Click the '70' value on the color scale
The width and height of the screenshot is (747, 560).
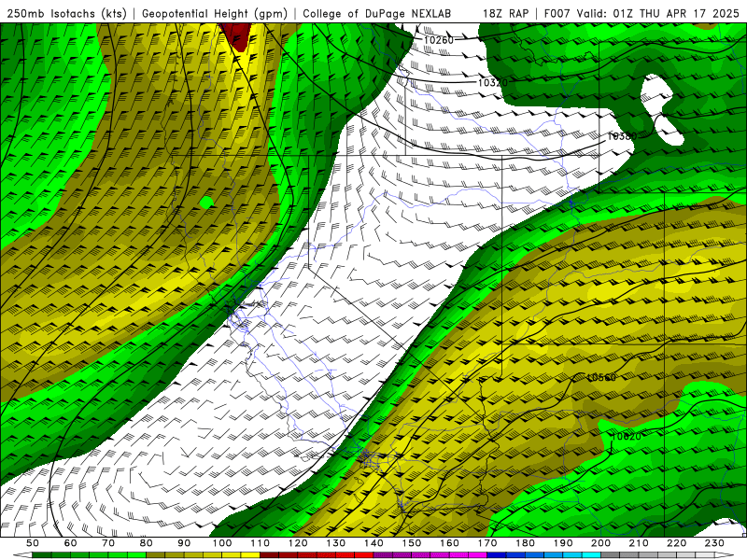tap(108, 543)
